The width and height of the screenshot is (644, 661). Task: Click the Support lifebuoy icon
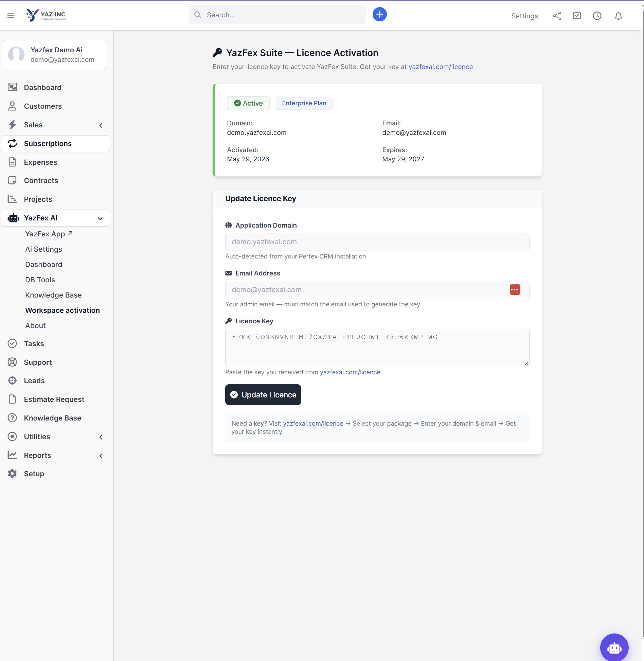[x=12, y=362]
